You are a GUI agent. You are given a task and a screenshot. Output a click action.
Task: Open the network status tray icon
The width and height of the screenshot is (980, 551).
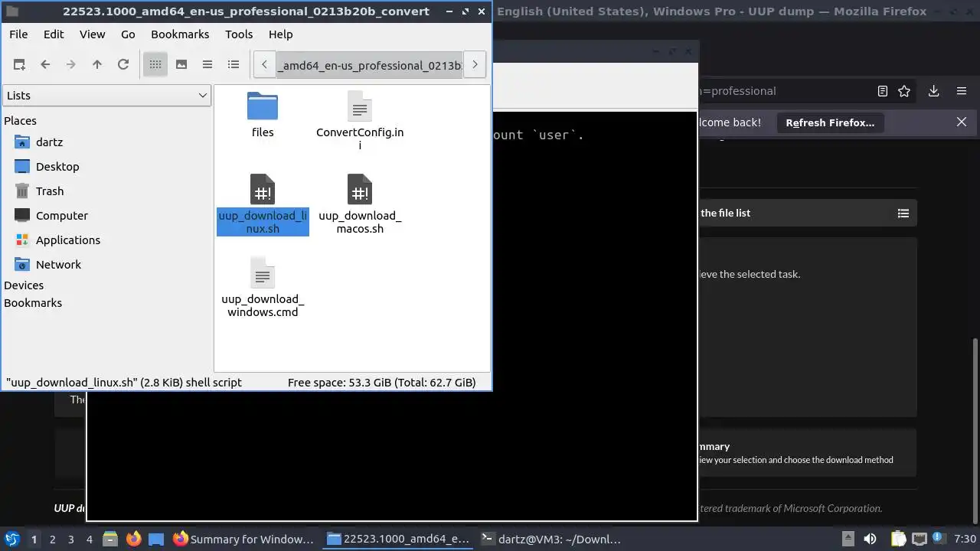(920, 539)
